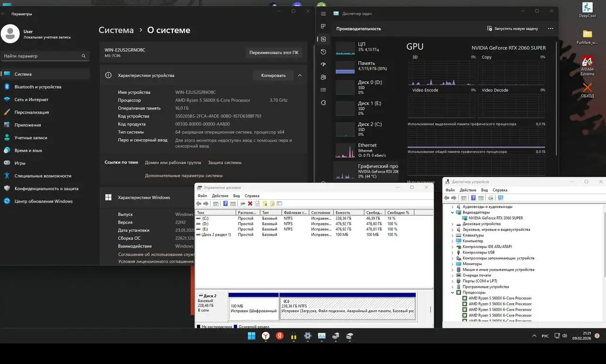Open the Защита системы link
Viewport: 606px width, 364px height.
(x=224, y=162)
